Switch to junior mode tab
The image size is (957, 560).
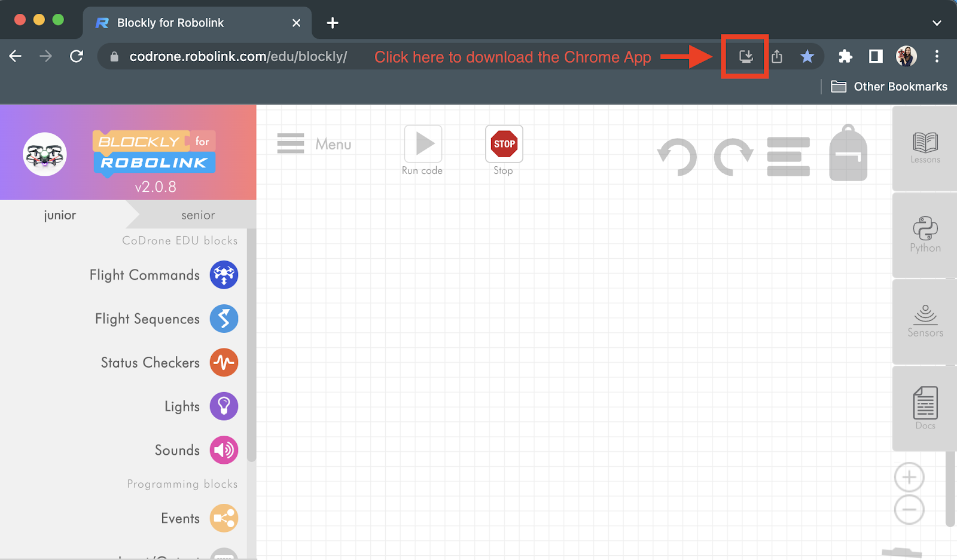[60, 215]
